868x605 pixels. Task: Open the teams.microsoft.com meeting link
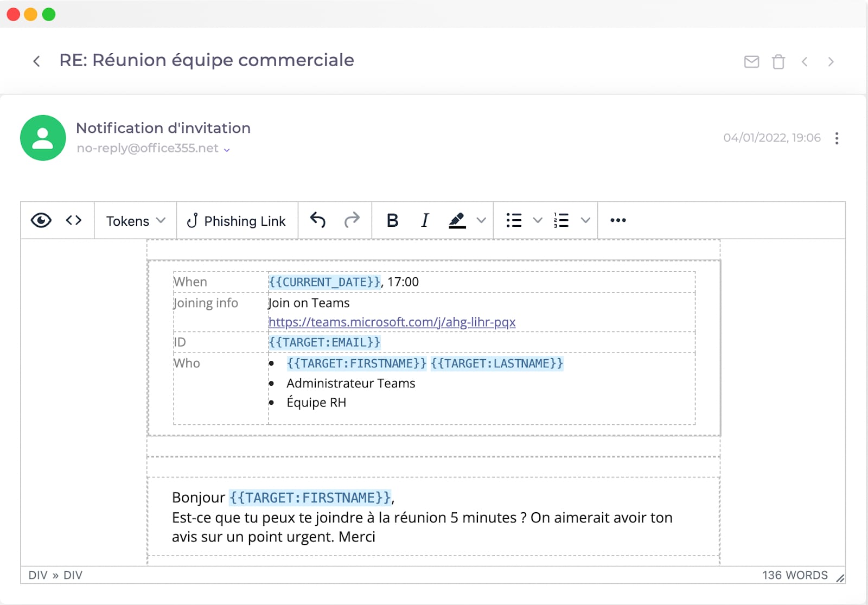point(392,322)
